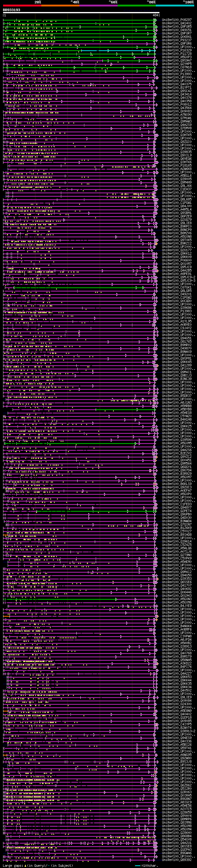
Task: Select hit label UniRef100_Q41289
Action: click(x=177, y=365)
